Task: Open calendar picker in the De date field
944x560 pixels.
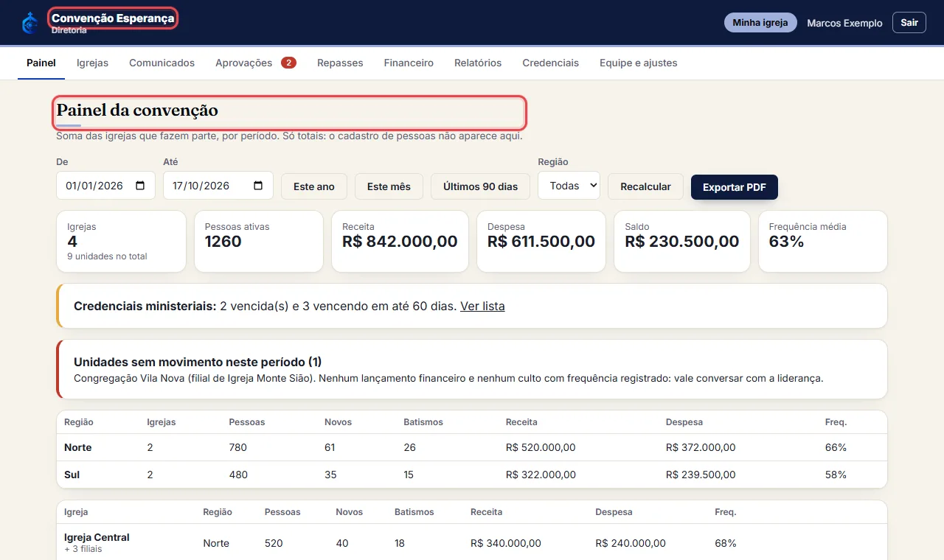Action: point(140,186)
